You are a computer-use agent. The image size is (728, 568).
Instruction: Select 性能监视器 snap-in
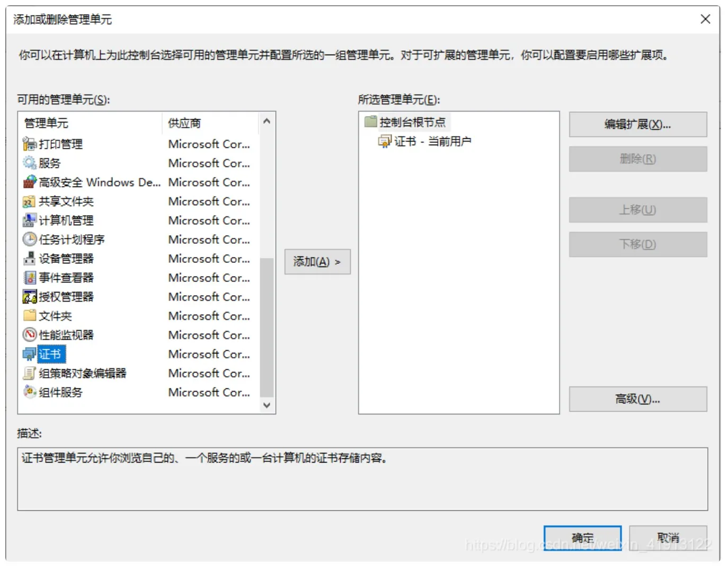tap(66, 335)
